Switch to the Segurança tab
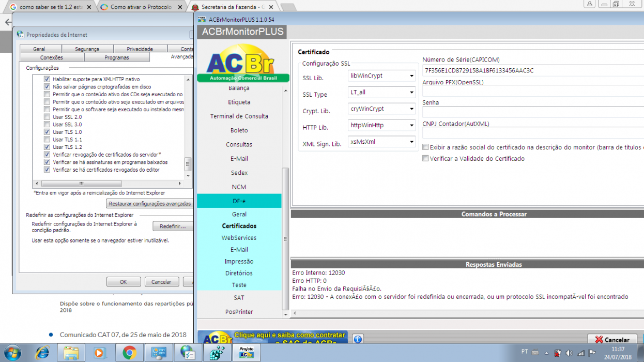 pyautogui.click(x=87, y=49)
